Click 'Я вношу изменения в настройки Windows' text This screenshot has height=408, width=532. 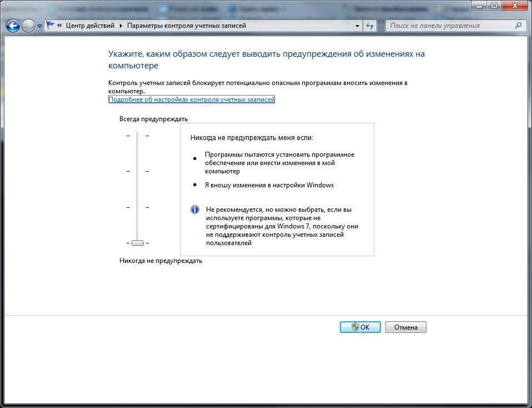click(x=269, y=185)
